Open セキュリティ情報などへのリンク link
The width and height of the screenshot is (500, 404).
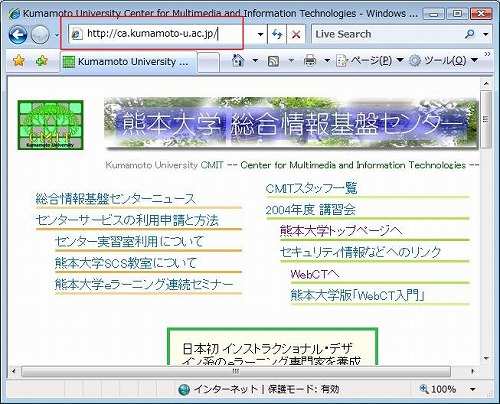pyautogui.click(x=360, y=252)
